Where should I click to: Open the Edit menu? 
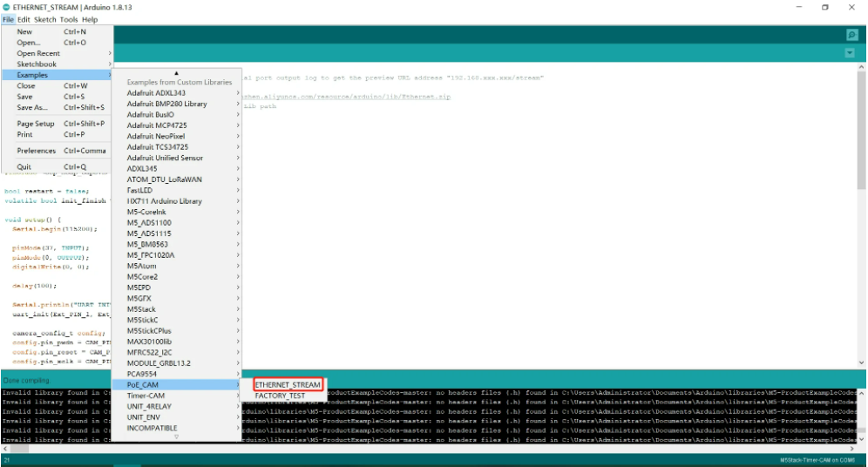point(24,19)
